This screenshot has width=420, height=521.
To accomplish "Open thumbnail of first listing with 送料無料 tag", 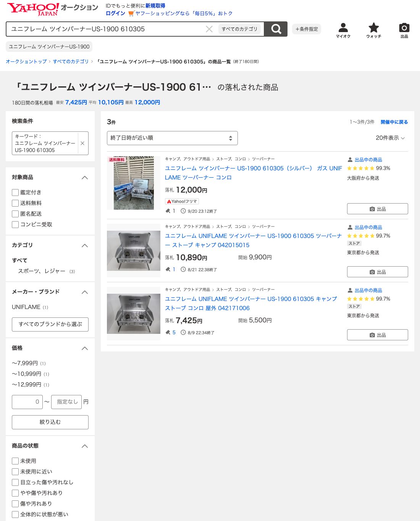I will [134, 183].
